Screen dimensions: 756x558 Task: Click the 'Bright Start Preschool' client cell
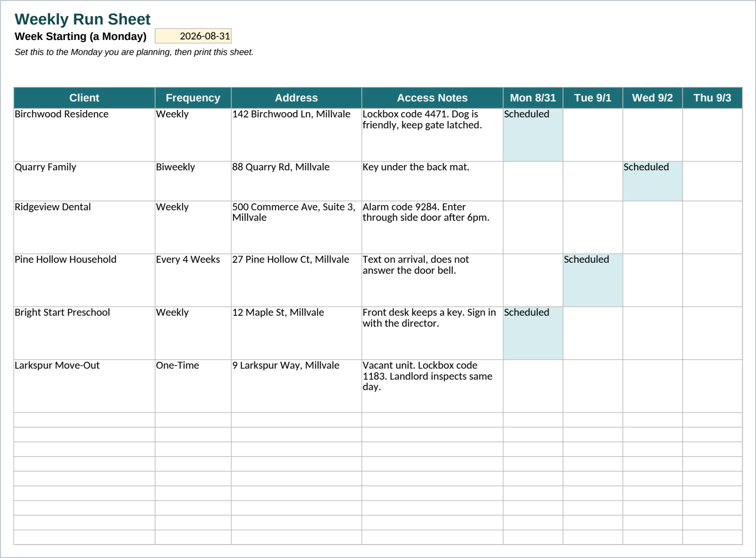tap(84, 333)
